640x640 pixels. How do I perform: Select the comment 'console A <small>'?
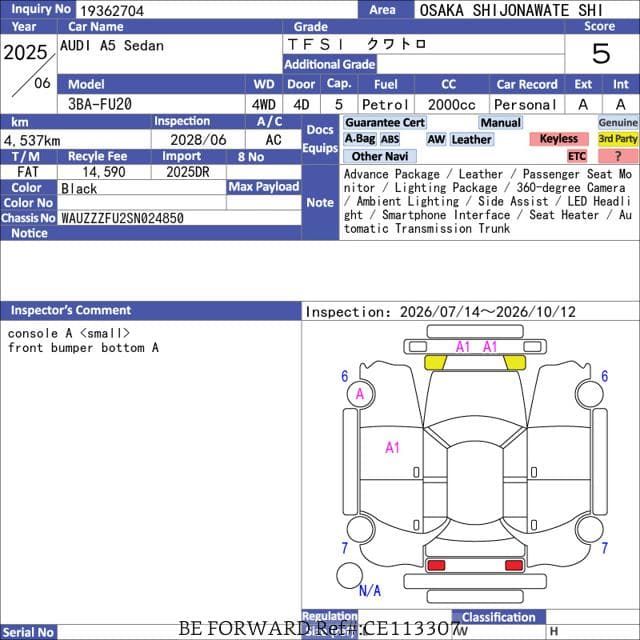click(69, 333)
